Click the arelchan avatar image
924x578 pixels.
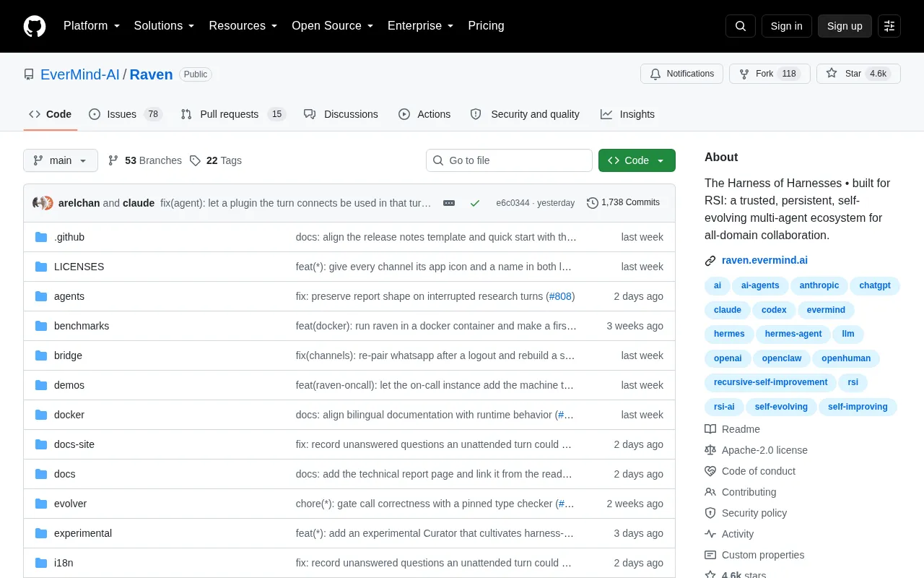point(39,203)
